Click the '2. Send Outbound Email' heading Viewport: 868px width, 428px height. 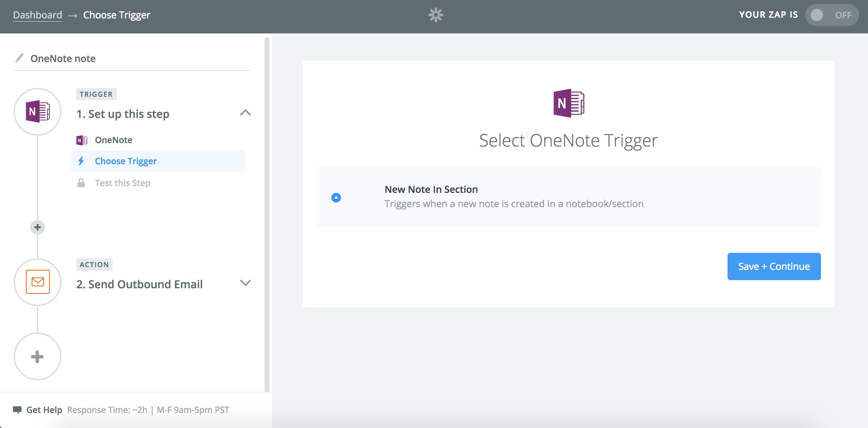[x=139, y=284]
